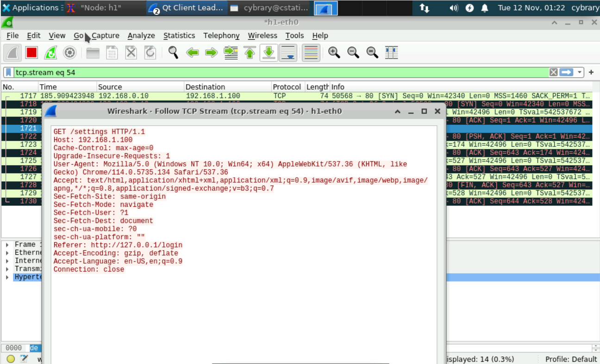The height and width of the screenshot is (364, 600).
Task: Expand the Hypertext Transfer tree node
Action: [7, 278]
